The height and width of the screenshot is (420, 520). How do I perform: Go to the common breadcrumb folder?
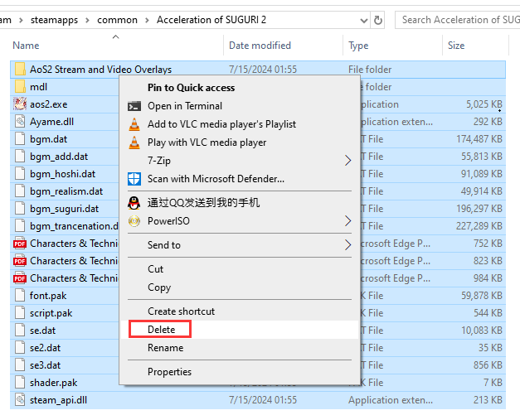click(x=117, y=20)
